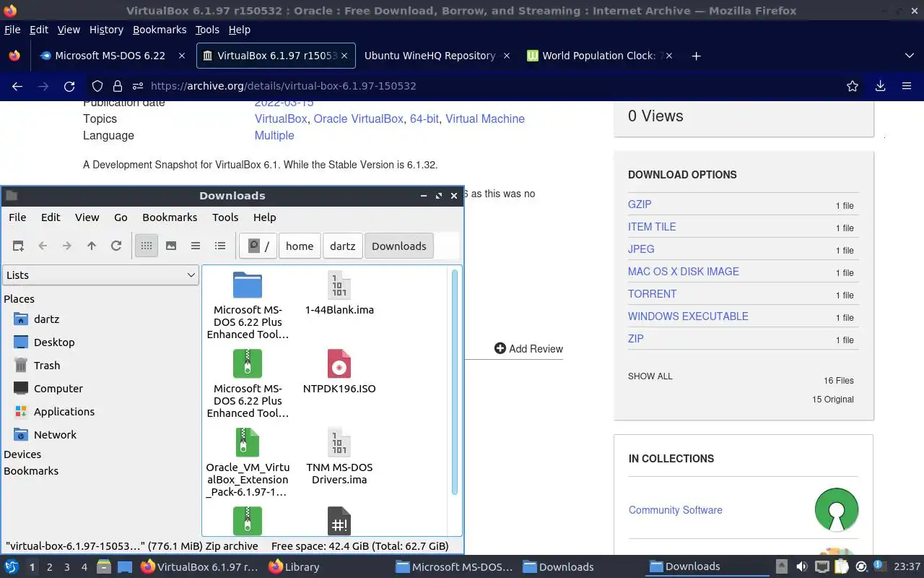
Task: Open dartz home folder in Places
Action: coord(46,319)
